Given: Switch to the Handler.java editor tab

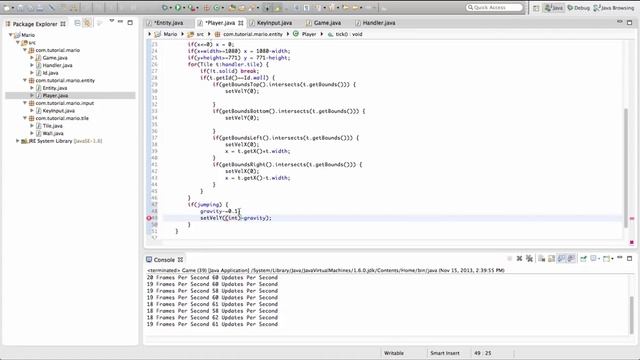Looking at the screenshot, I should (x=375, y=23).
